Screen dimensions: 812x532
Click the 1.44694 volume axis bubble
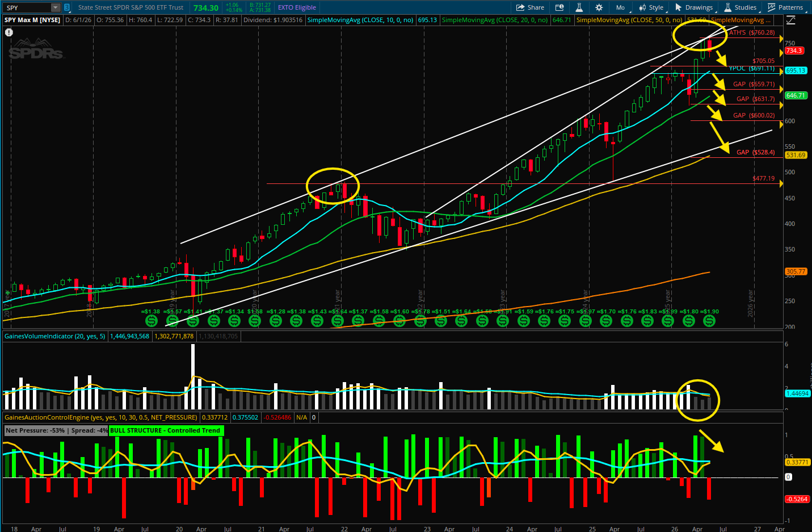tap(798, 393)
